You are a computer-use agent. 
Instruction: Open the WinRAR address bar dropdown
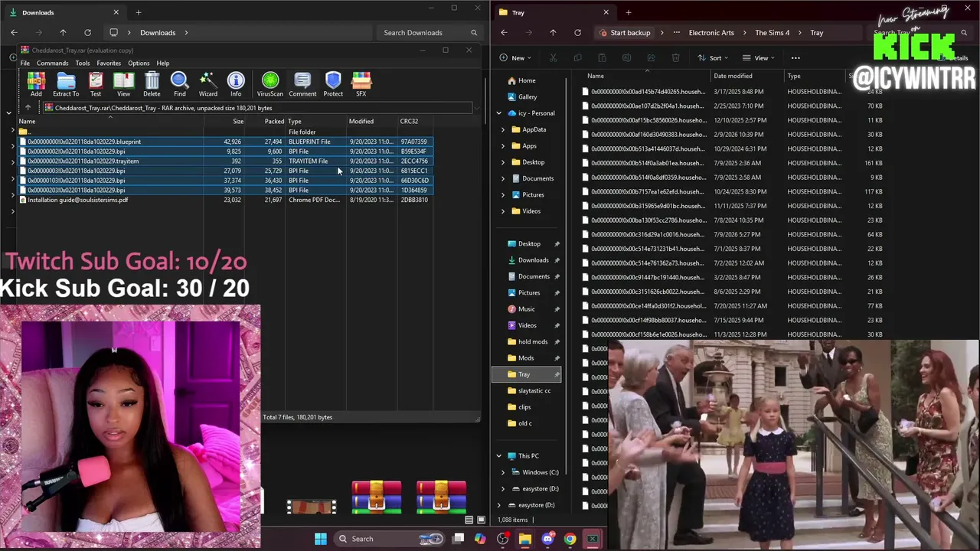tap(476, 108)
